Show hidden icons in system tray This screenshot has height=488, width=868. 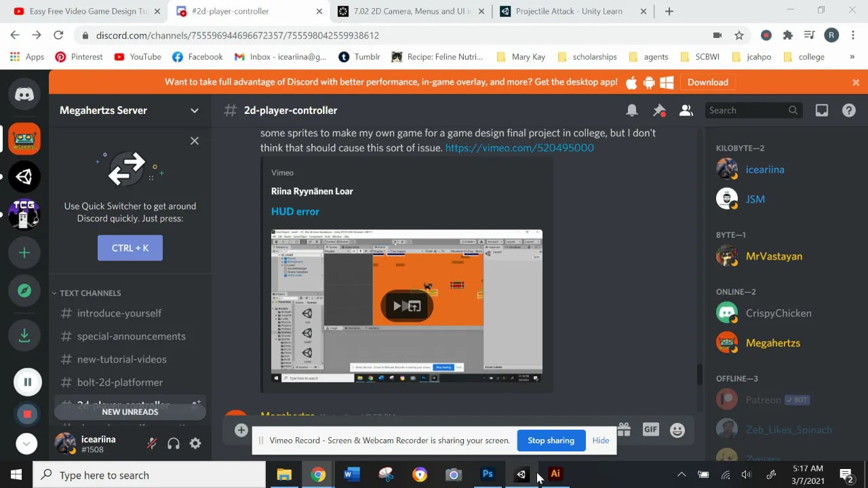[682, 474]
